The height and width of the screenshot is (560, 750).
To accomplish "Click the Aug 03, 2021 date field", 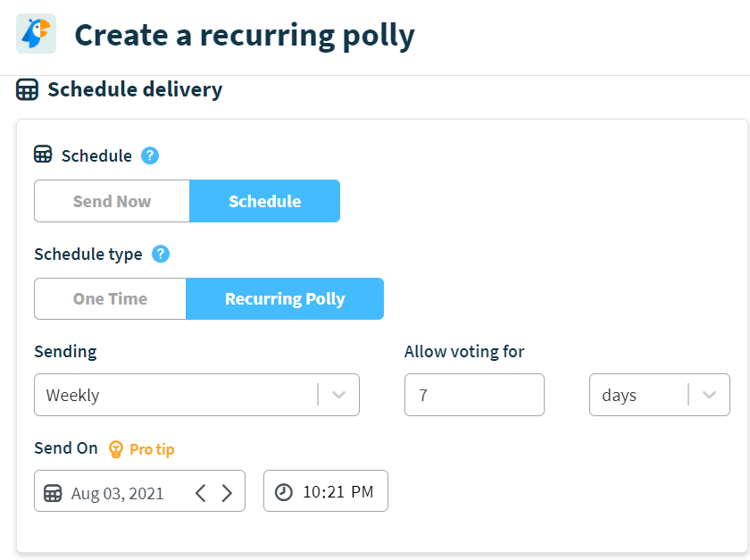I will click(x=121, y=490).
